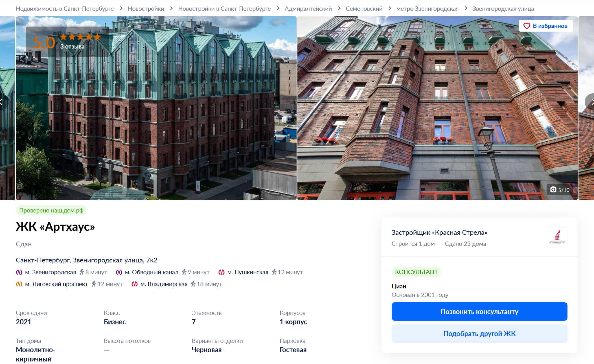Go to Адмиралтейский breadcrumb
Screen dimensions: 594x364
click(x=308, y=8)
